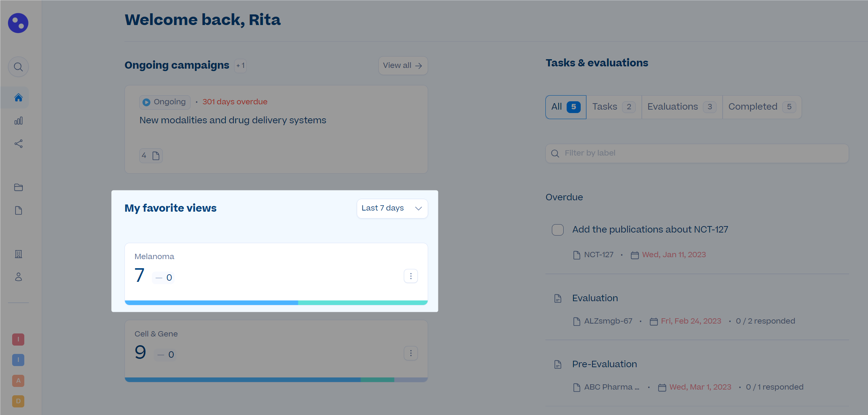Click the Ongoing status play icon
Image resolution: width=868 pixels, height=415 pixels.
146,102
